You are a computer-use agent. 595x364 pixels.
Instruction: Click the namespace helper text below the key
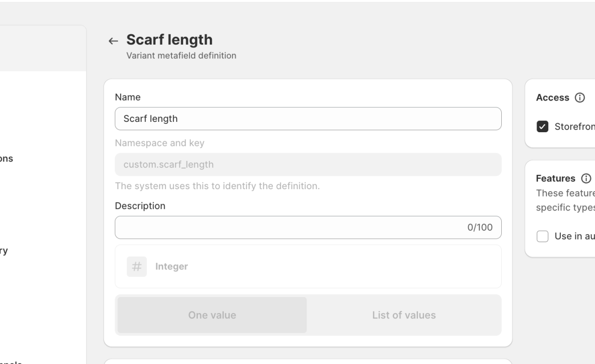pos(217,186)
